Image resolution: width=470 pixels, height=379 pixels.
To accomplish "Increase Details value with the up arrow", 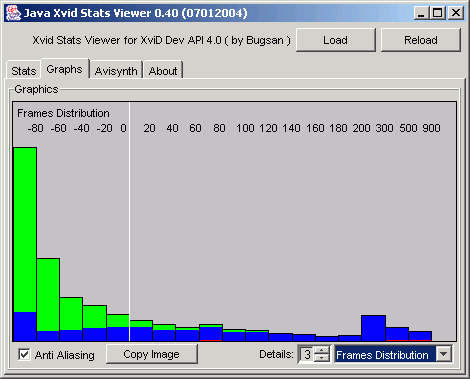I will click(322, 350).
